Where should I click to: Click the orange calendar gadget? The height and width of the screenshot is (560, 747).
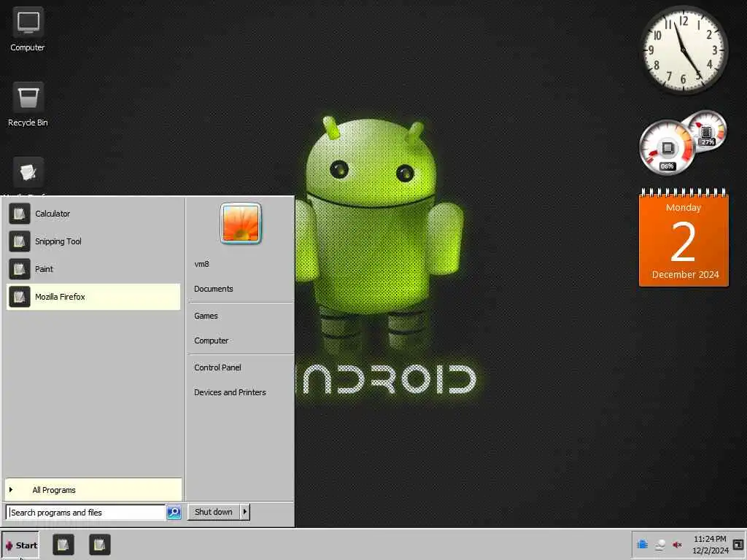(684, 238)
